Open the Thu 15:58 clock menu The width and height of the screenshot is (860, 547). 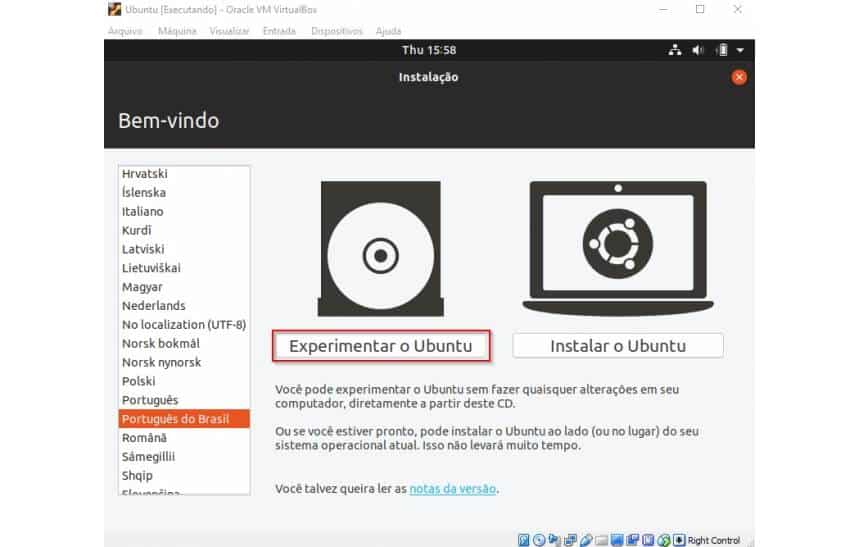[429, 50]
